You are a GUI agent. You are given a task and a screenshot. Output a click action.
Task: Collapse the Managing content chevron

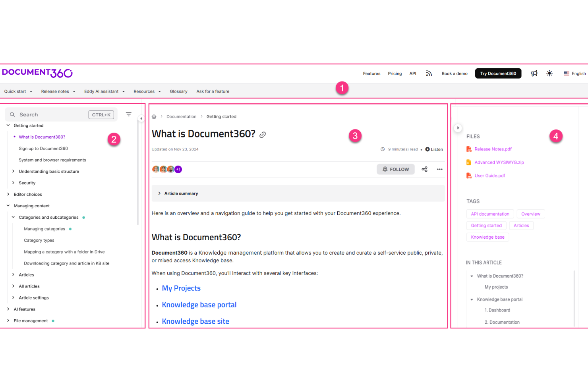8,206
